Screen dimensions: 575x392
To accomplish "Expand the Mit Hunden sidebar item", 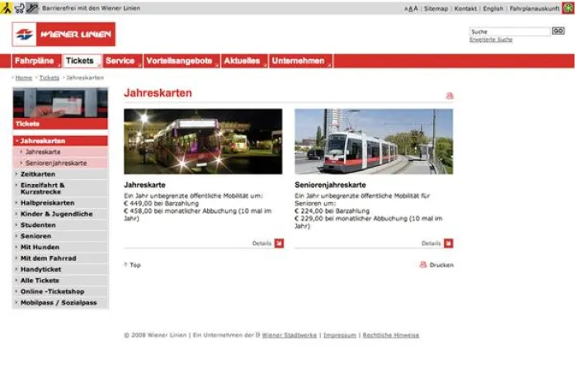I will click(x=60, y=247).
